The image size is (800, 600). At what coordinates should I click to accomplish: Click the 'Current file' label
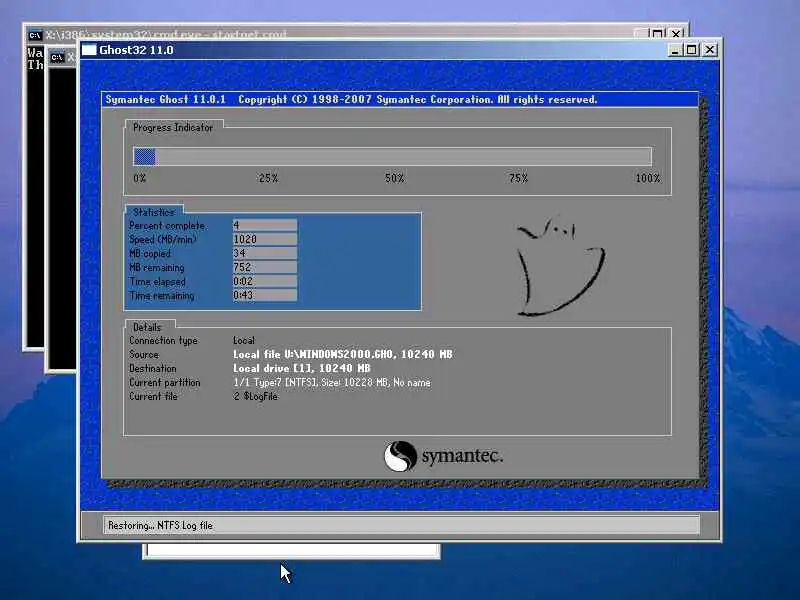coord(153,396)
